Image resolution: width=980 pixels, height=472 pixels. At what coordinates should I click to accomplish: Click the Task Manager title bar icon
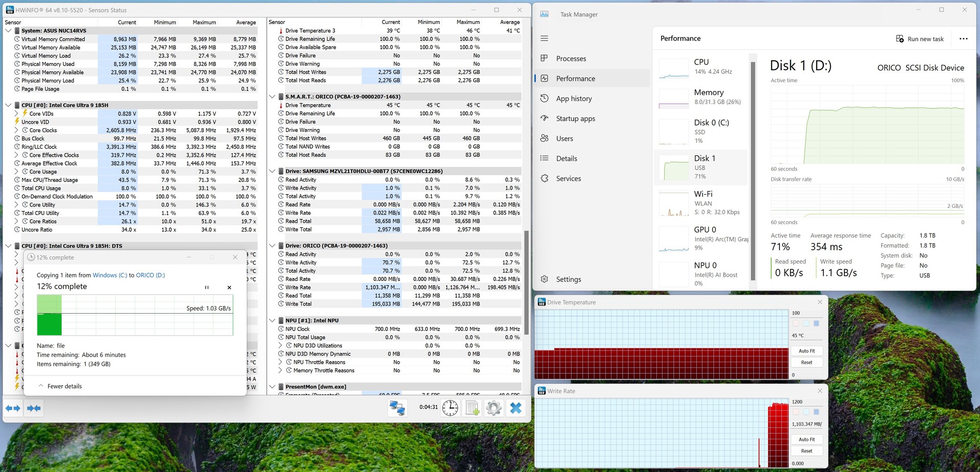tap(545, 14)
